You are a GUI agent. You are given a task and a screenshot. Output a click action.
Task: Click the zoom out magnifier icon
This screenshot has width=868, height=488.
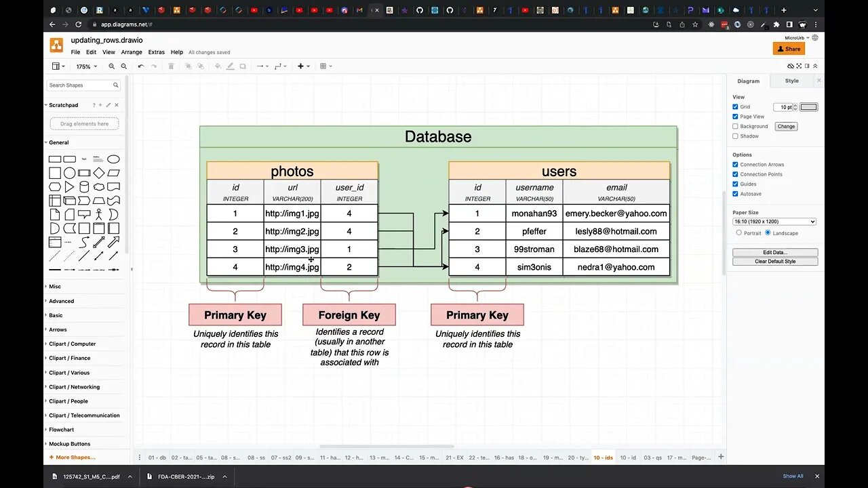tap(123, 66)
